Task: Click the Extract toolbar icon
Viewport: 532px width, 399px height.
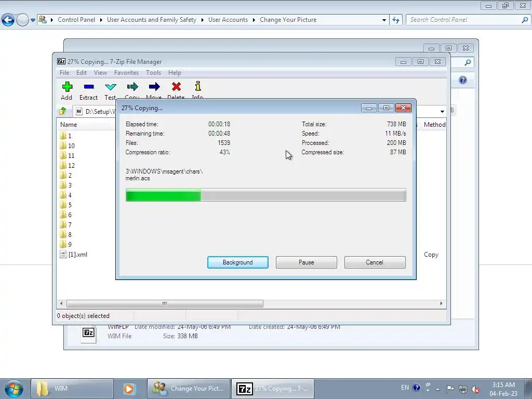Action: pos(88,87)
